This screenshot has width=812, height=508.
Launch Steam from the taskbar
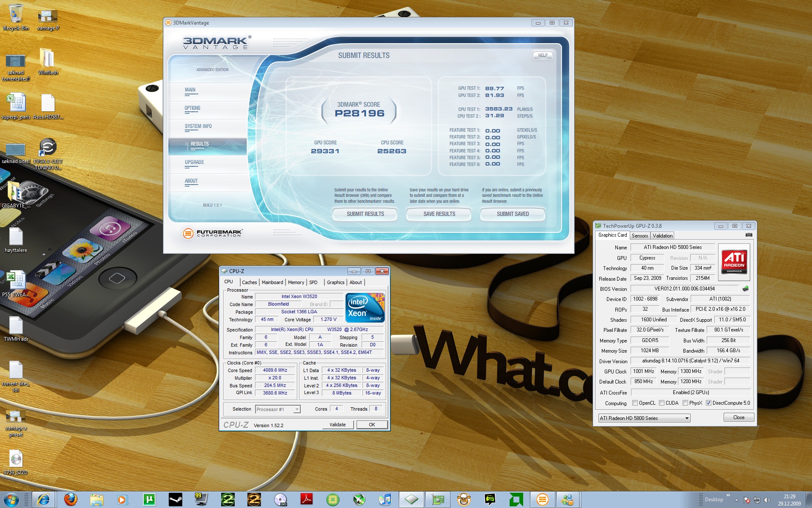(x=175, y=500)
